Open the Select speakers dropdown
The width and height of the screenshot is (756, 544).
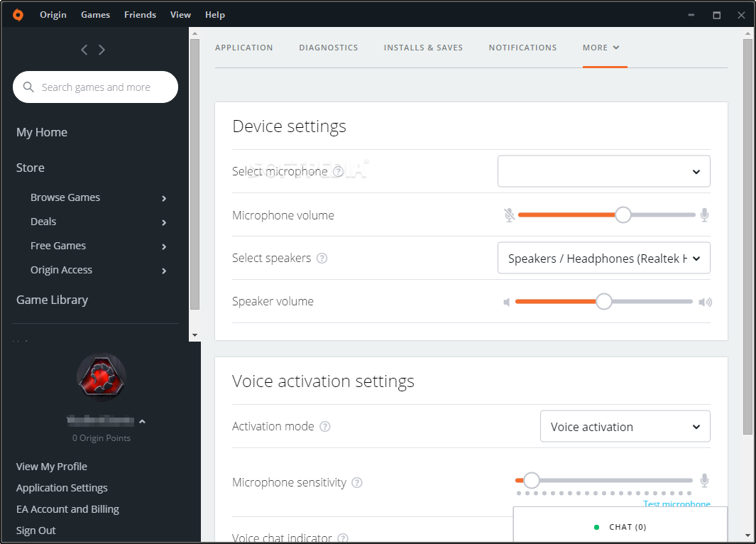[x=603, y=258]
